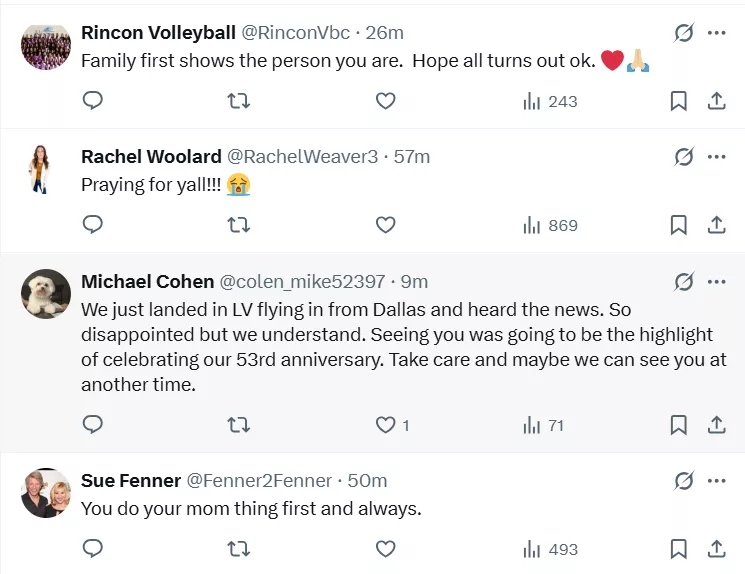
Task: Reply to Rincon Volleyball's tweet
Action: [x=93, y=101]
